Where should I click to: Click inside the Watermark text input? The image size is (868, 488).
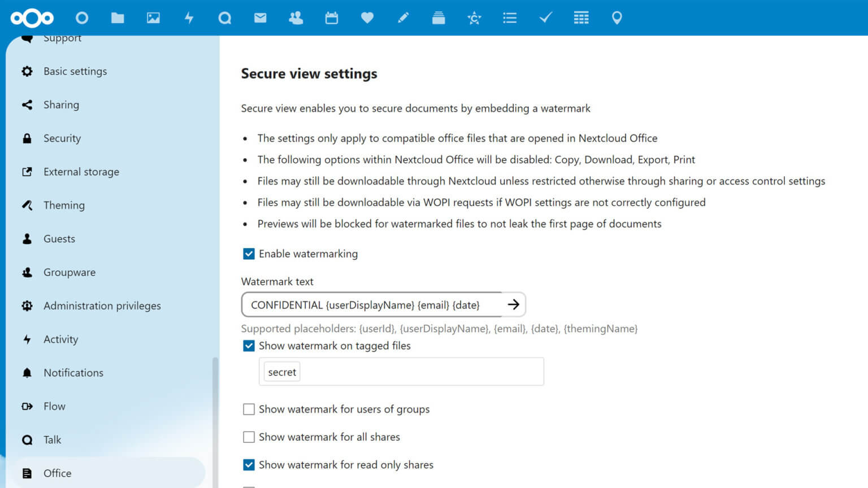point(373,304)
